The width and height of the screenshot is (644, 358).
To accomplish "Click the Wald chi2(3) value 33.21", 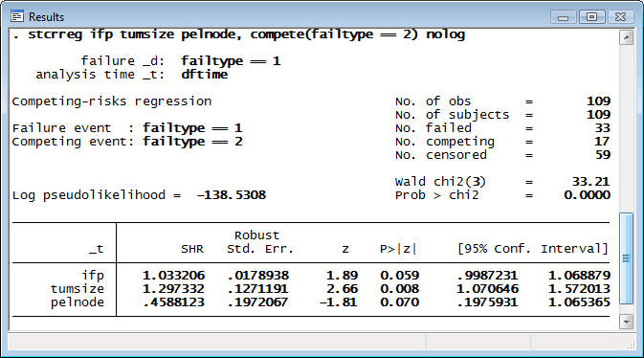I will (x=591, y=182).
